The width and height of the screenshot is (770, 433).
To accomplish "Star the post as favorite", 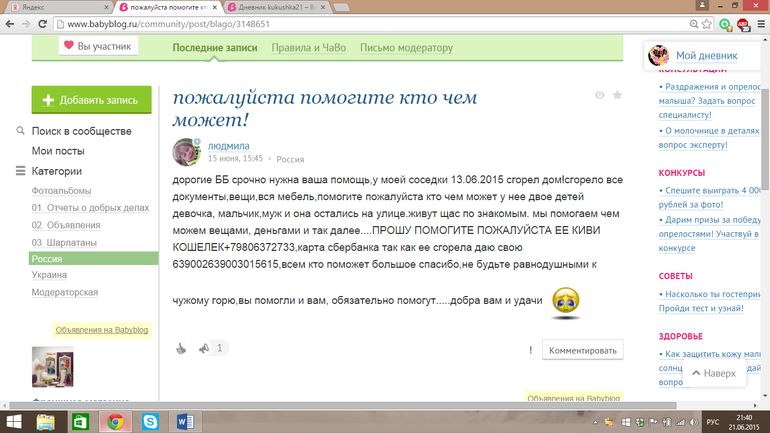I will (x=617, y=95).
